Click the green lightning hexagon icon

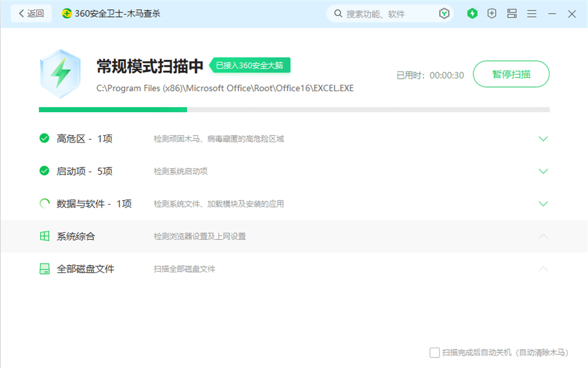click(472, 14)
